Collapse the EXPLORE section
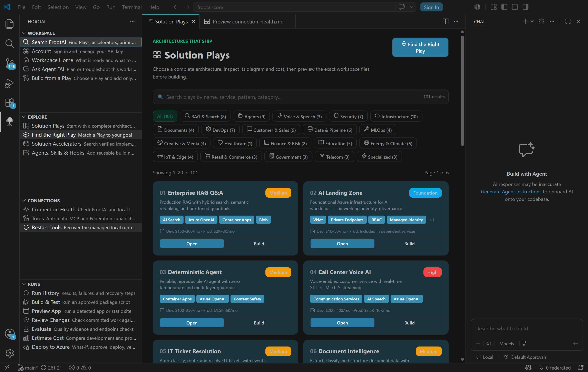The width and height of the screenshot is (588, 372). click(x=24, y=117)
